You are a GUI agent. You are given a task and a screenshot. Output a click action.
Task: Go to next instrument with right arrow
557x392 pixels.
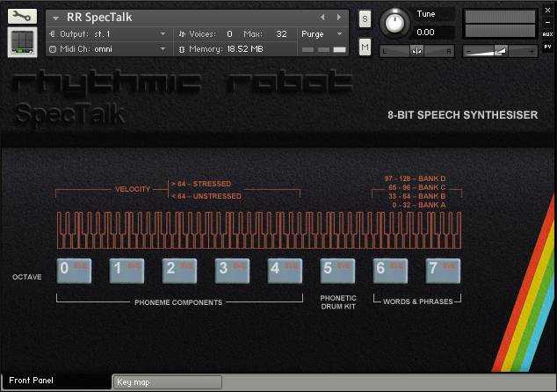[x=339, y=17]
